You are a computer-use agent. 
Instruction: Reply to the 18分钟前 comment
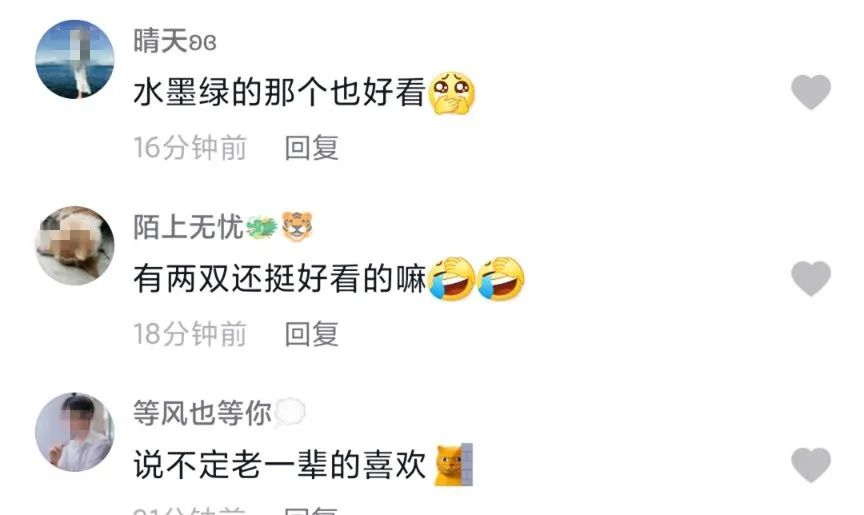(311, 334)
